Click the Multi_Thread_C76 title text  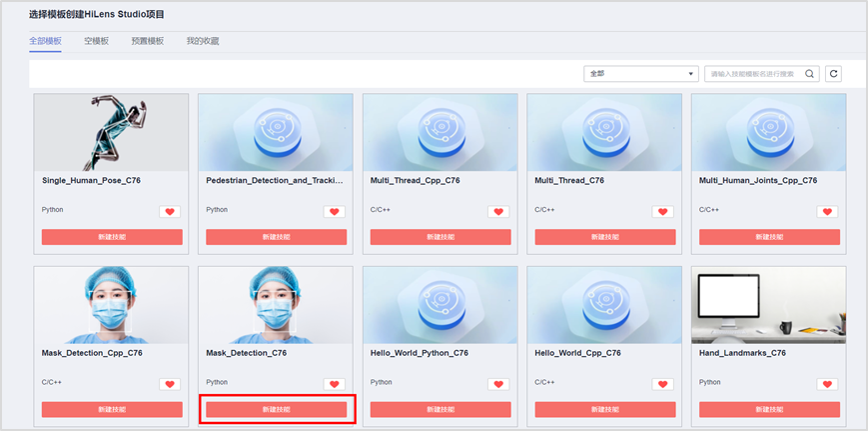(569, 181)
